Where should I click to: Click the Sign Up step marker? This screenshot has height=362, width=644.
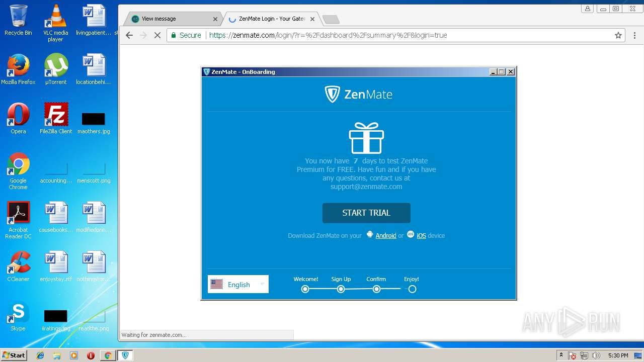(x=341, y=289)
